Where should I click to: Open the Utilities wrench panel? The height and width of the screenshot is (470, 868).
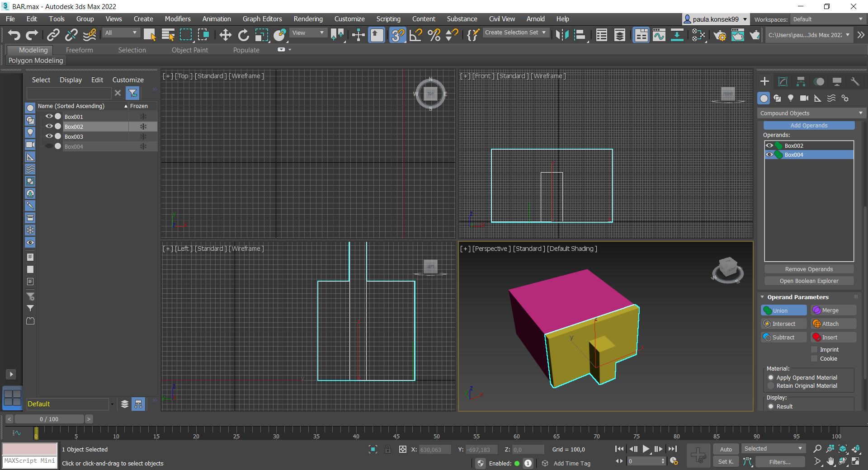pos(855,81)
